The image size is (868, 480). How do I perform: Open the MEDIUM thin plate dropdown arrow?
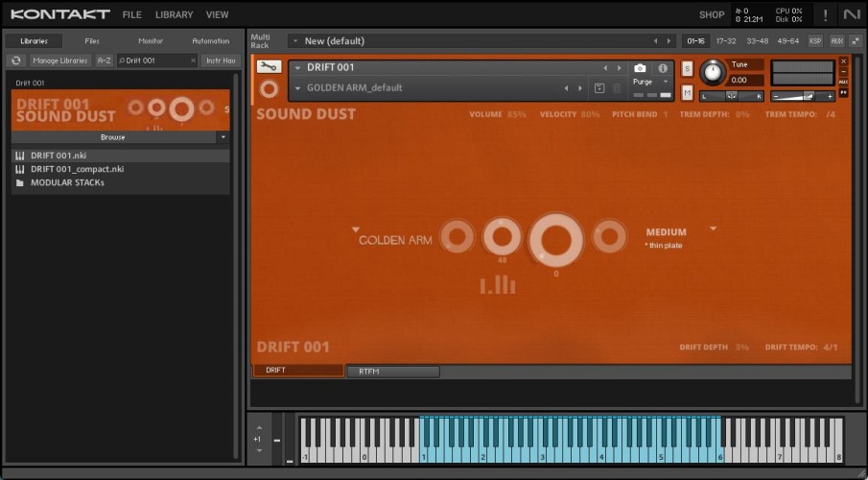coord(713,228)
